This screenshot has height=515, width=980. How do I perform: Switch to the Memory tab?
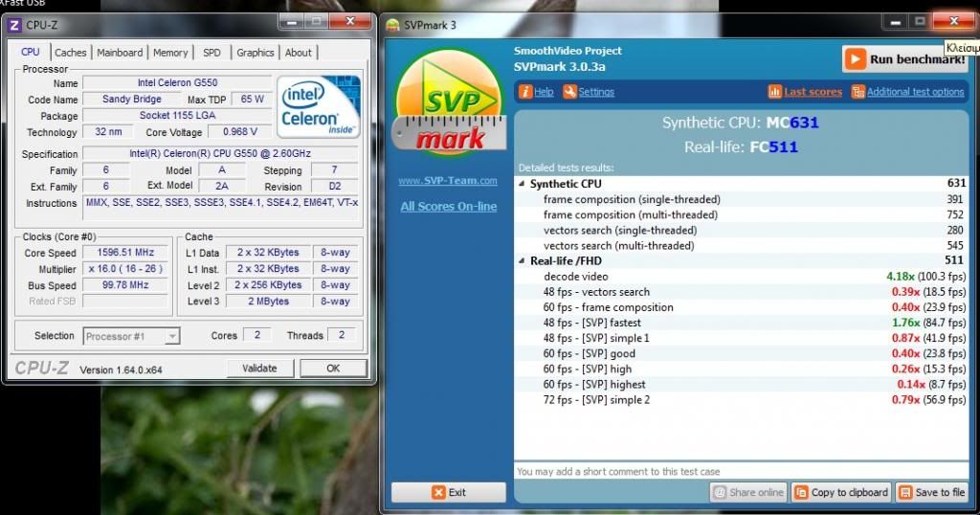pyautogui.click(x=170, y=53)
